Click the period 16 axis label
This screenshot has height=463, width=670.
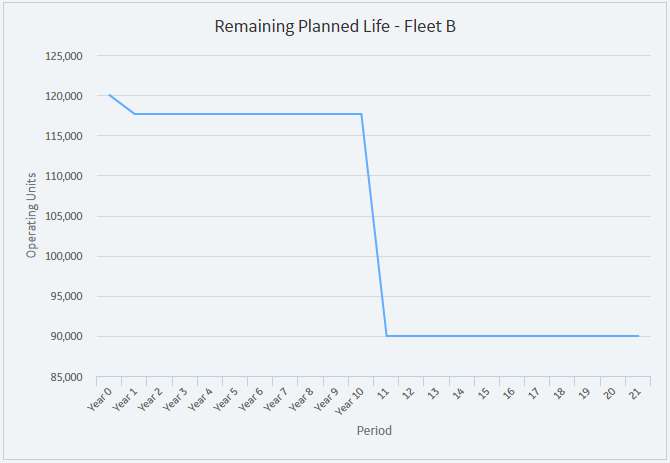click(508, 393)
